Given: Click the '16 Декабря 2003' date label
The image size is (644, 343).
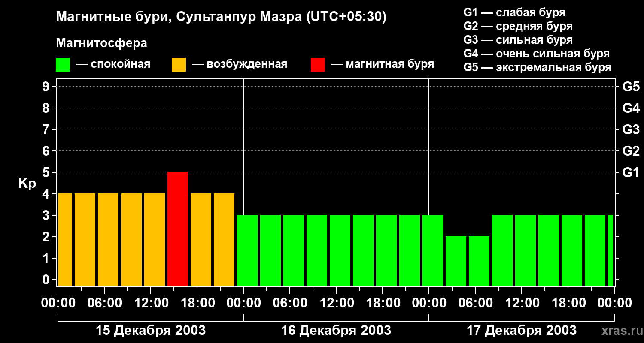Looking at the screenshot, I should click(336, 331).
